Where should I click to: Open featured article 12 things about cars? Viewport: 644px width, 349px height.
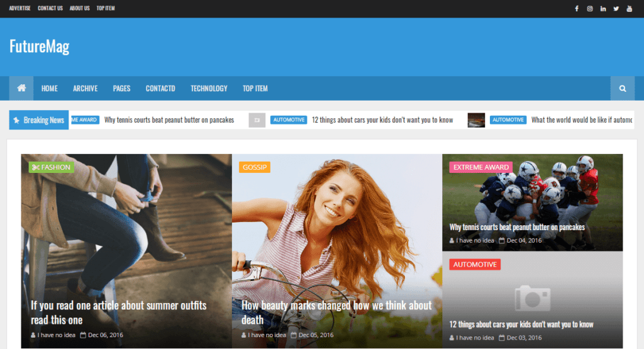pyautogui.click(x=521, y=324)
